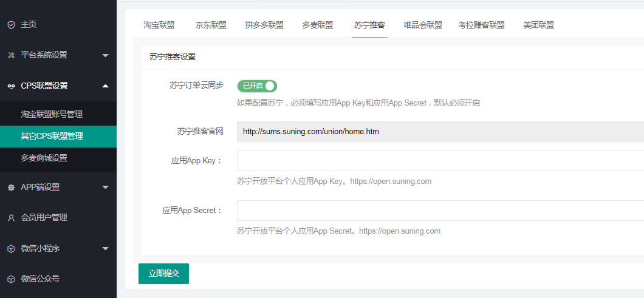Expand the 微信小程序 dropdown arrow

(x=106, y=249)
